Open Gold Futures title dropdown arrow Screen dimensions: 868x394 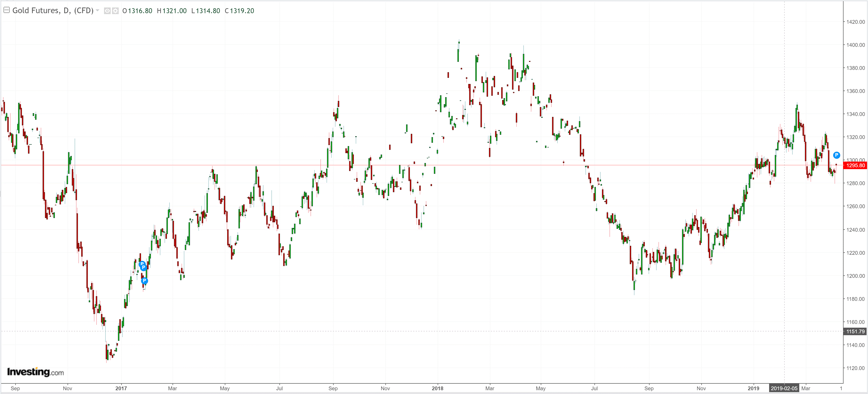point(98,10)
